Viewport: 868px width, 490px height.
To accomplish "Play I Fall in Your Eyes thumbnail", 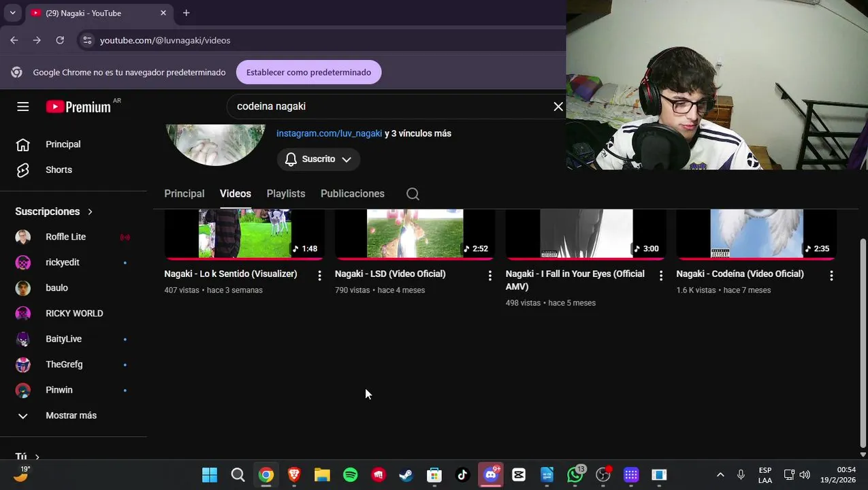I will point(585,235).
